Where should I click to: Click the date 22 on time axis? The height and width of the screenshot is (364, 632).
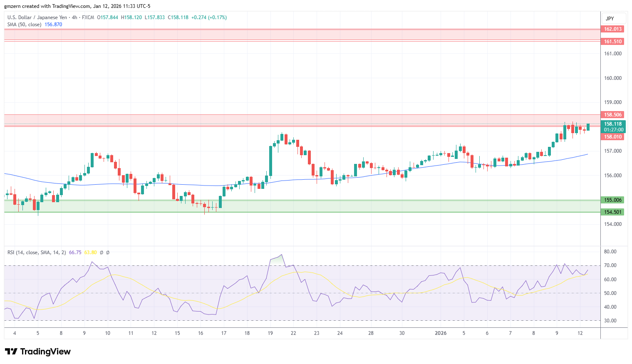293,333
